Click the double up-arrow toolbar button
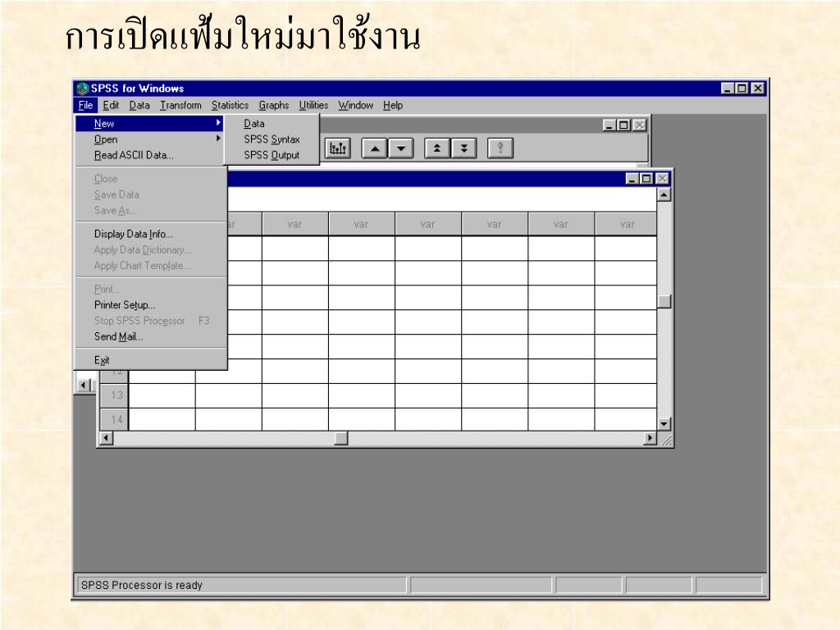Screen dimensions: 840x630 [x=437, y=148]
